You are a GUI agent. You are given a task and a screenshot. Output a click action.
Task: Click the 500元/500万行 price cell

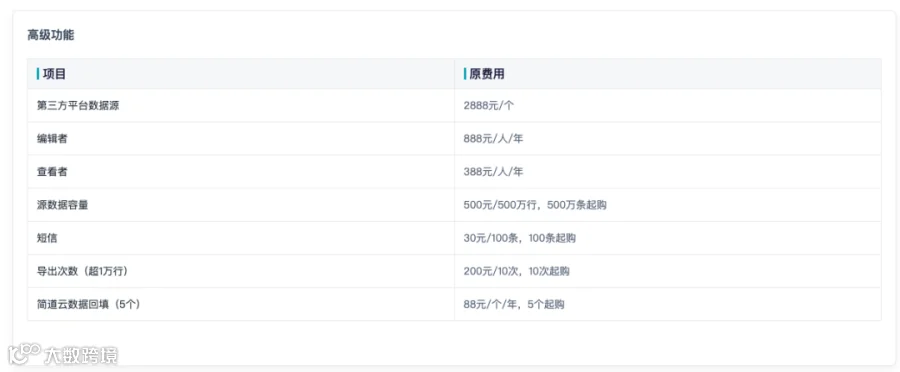[x=535, y=205]
